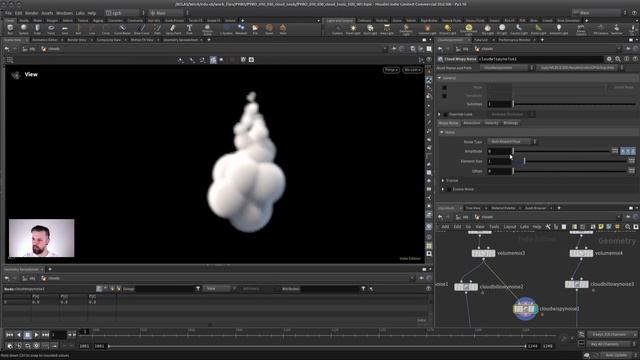This screenshot has width=640, height=360.
Task: Adjust the Element Size slider
Action: pos(570,161)
